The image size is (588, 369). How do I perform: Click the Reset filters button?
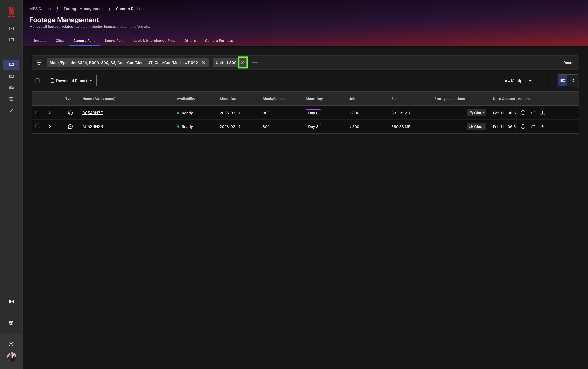pos(568,63)
